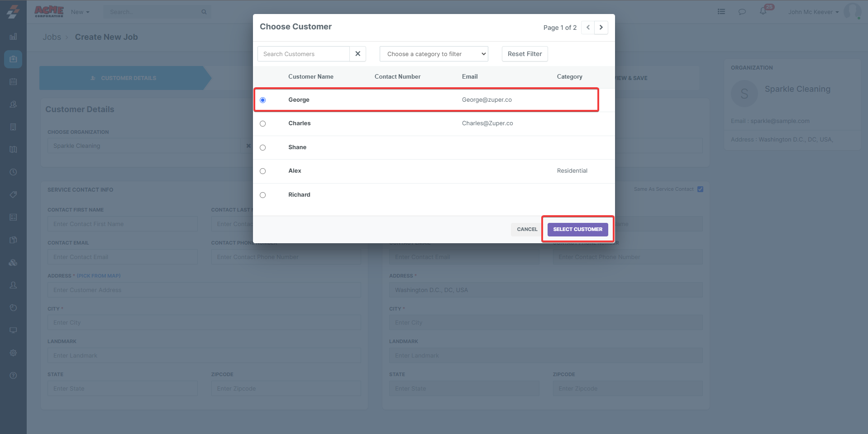
Task: Open help question mark icon
Action: click(x=13, y=375)
